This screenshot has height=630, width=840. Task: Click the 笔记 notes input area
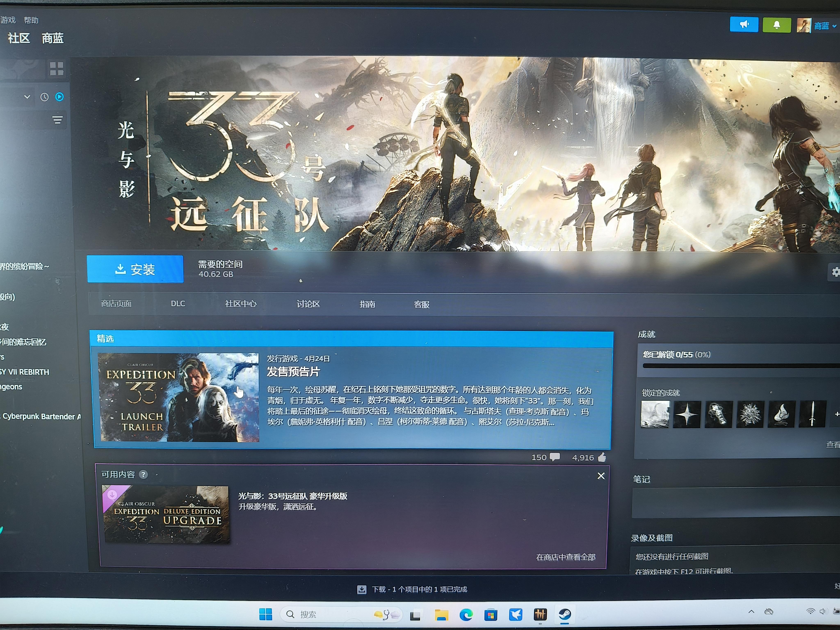(736, 502)
